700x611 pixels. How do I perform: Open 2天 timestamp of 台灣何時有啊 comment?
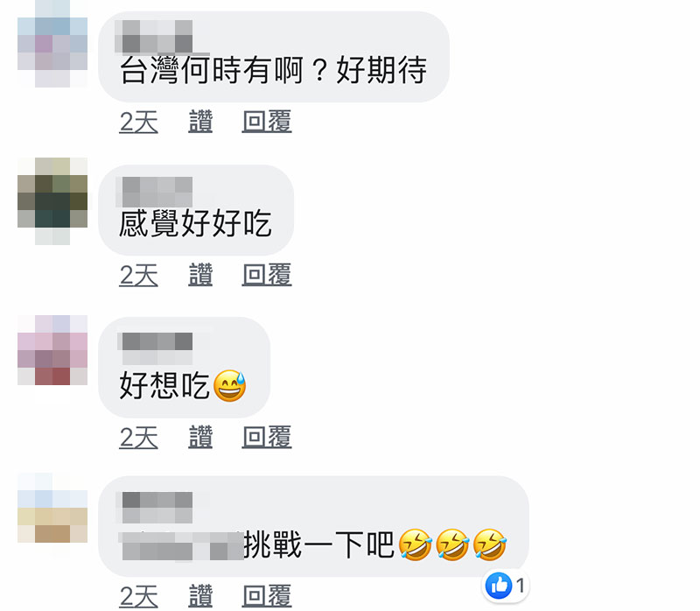coord(139,122)
